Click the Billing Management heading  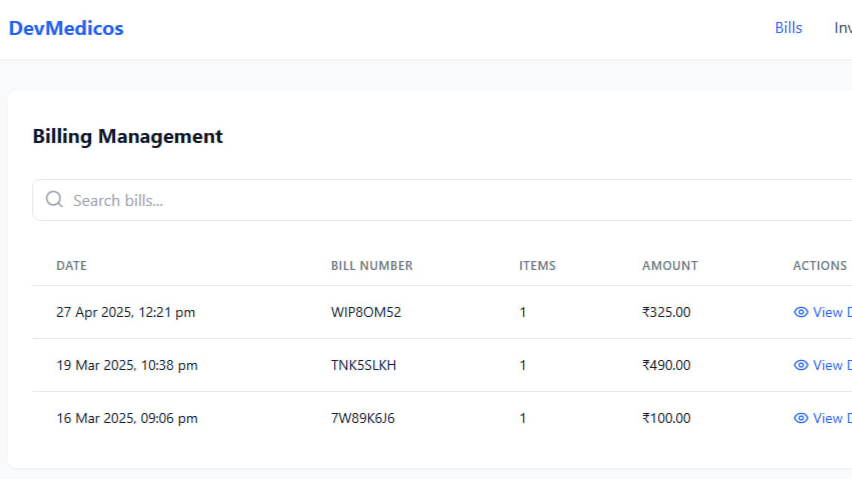[x=127, y=136]
